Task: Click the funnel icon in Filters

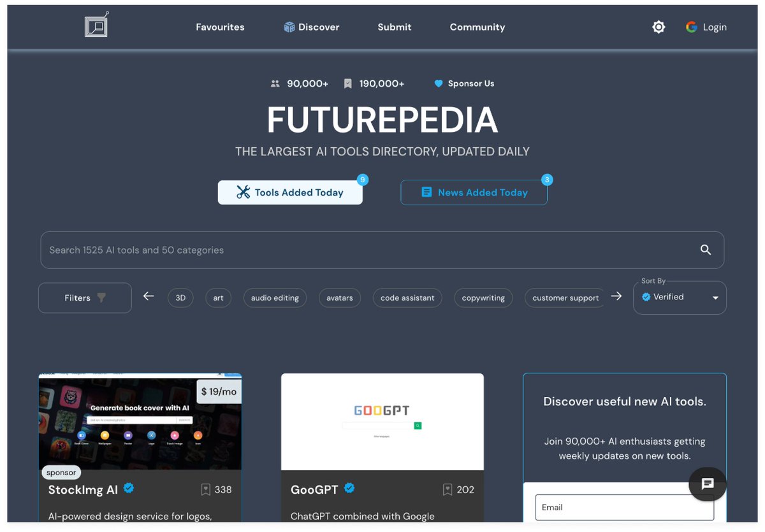Action: pos(101,298)
